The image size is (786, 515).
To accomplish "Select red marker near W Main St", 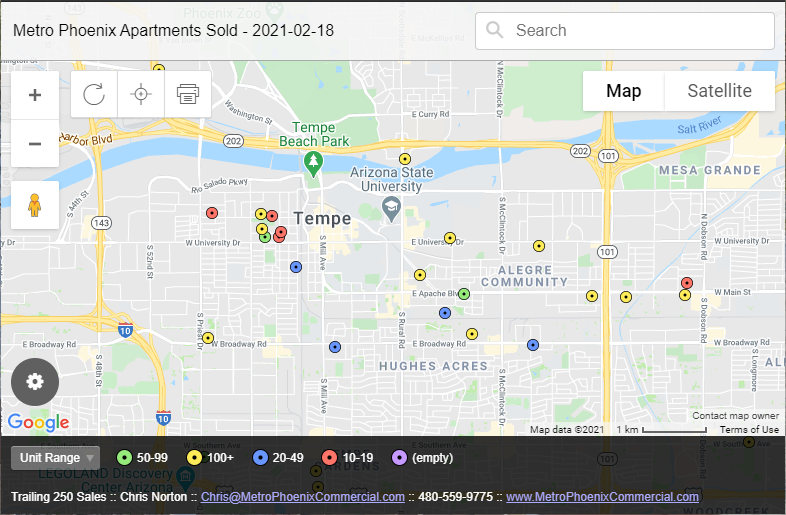I will click(687, 283).
